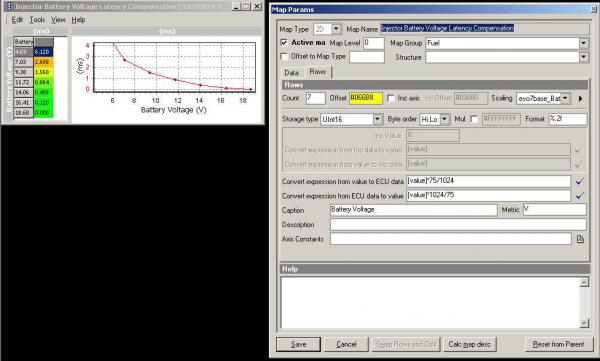Click the 18.68 voltage row header

(23, 113)
